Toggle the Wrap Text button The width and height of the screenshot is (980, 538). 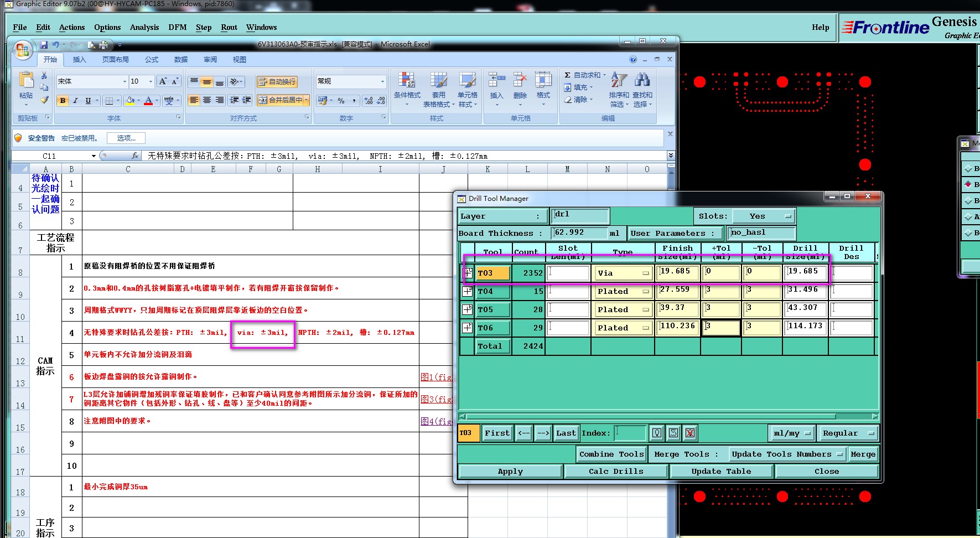277,82
